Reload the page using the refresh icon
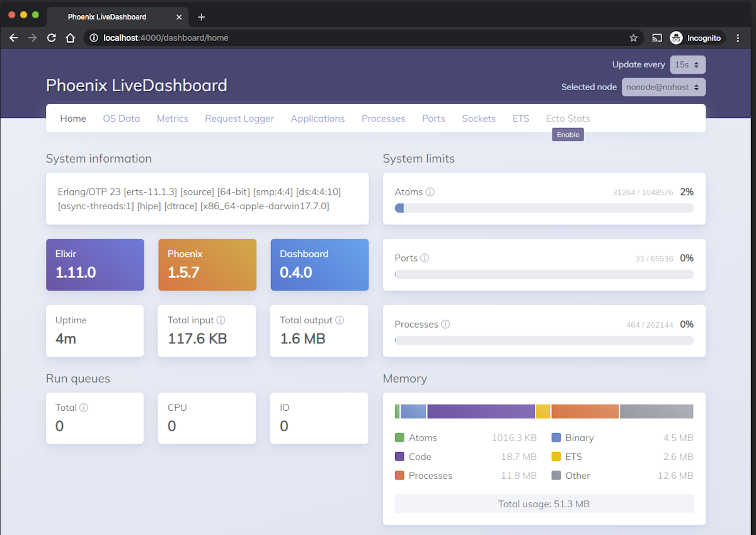 pyautogui.click(x=52, y=38)
